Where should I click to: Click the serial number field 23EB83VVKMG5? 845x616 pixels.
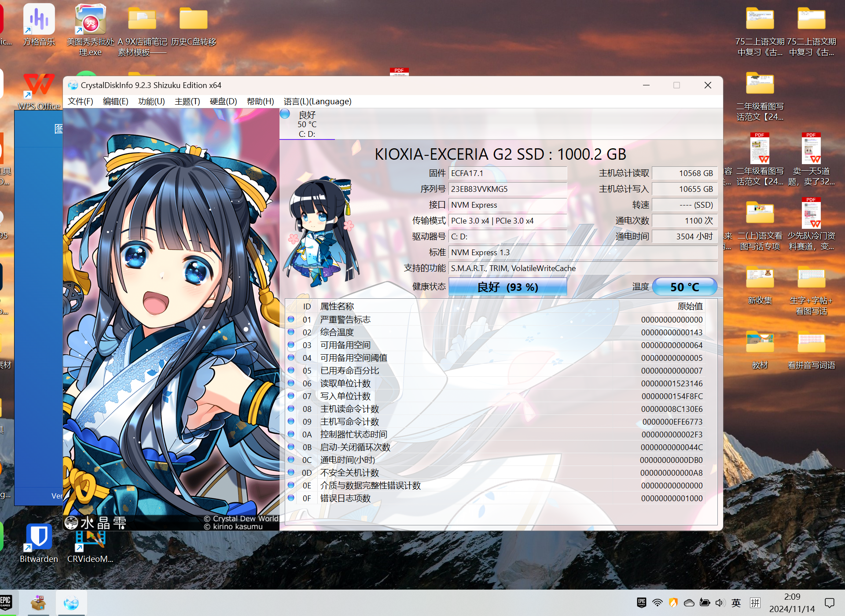[507, 189]
